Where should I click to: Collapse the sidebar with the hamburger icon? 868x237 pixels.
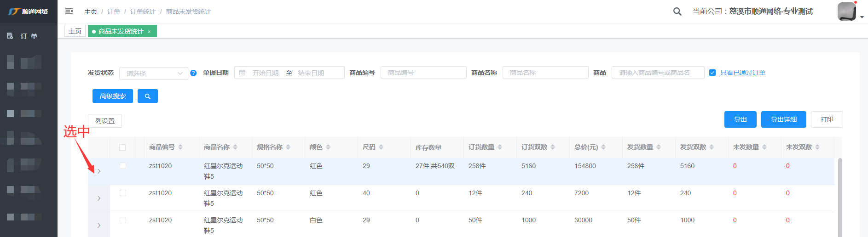(x=69, y=11)
